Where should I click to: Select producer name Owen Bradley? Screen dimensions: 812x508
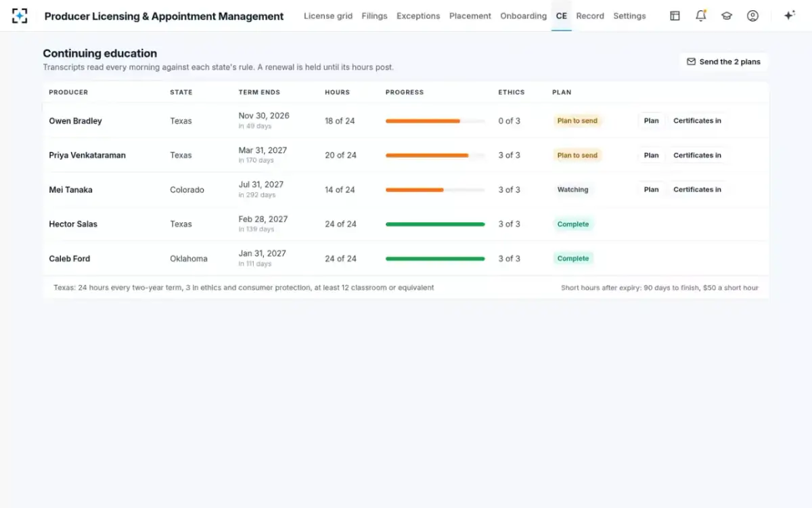coord(76,121)
